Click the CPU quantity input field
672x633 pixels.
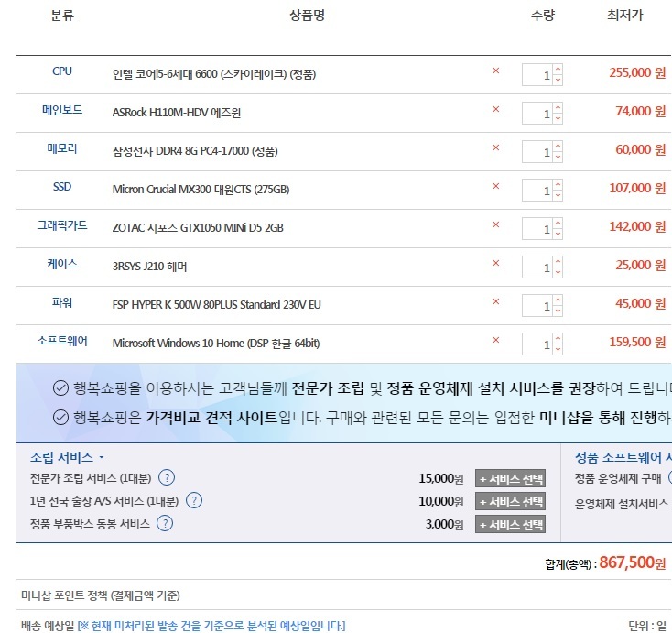[x=537, y=75]
